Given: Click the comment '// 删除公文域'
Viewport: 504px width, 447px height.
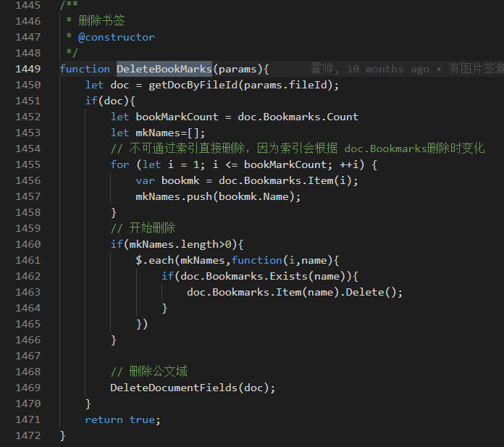Looking at the screenshot, I should tap(149, 372).
